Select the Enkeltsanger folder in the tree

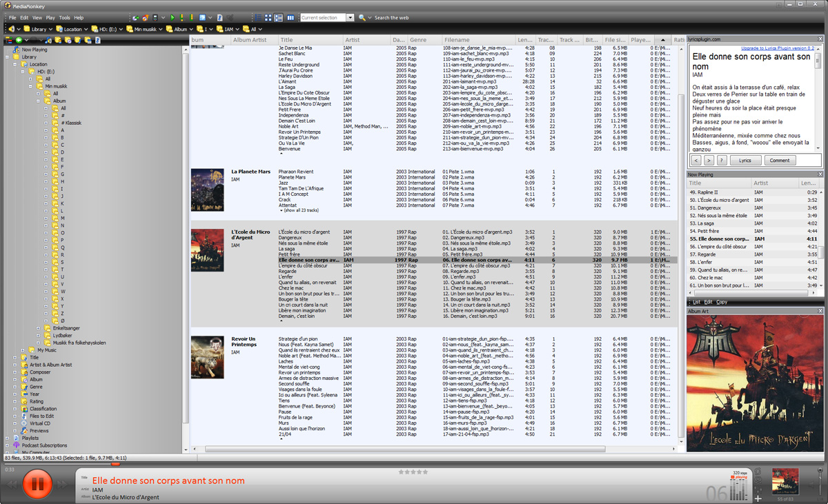(66, 328)
